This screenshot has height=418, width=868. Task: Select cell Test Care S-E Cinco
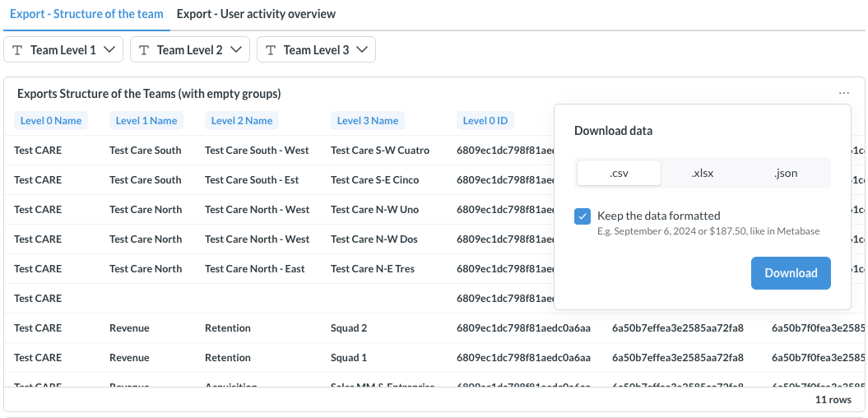(375, 180)
